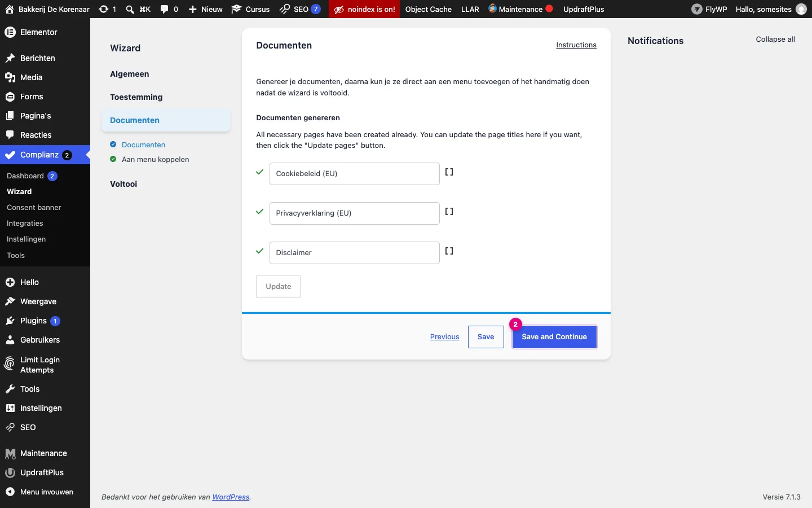Open the Aan menu koppelen substep

click(x=155, y=160)
